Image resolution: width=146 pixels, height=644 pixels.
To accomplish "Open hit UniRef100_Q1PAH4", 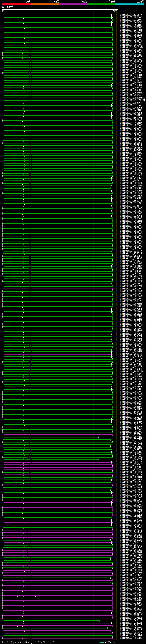I will tap(131, 30).
